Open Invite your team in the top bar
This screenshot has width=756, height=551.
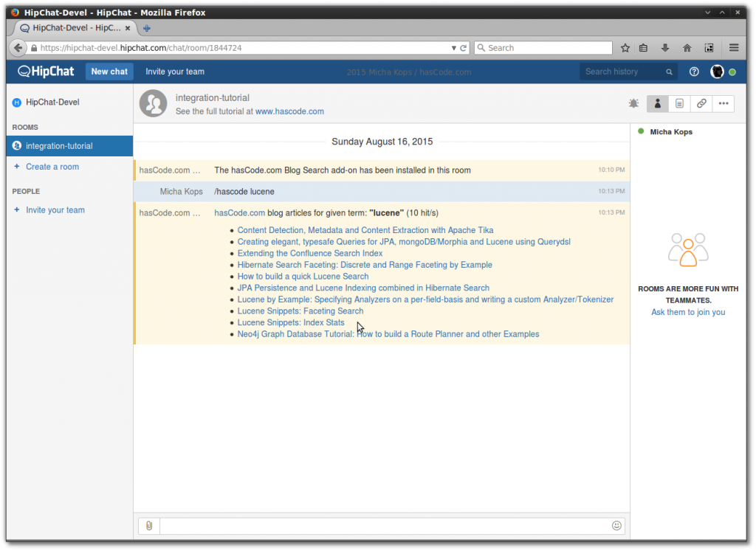(x=174, y=72)
